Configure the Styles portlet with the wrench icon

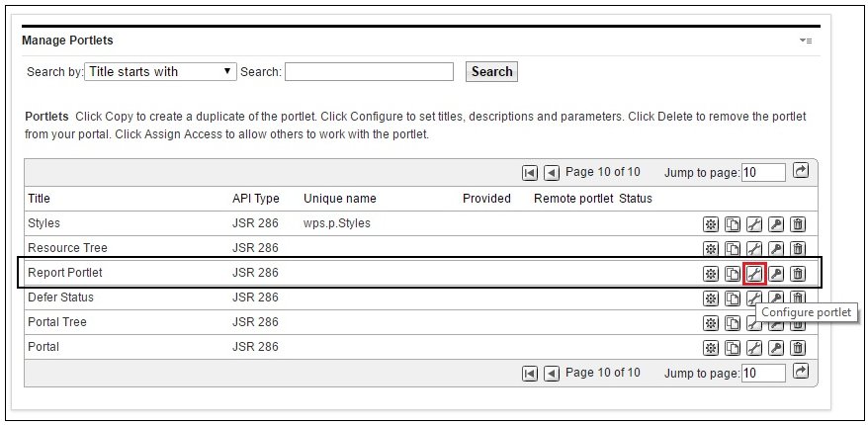754,224
